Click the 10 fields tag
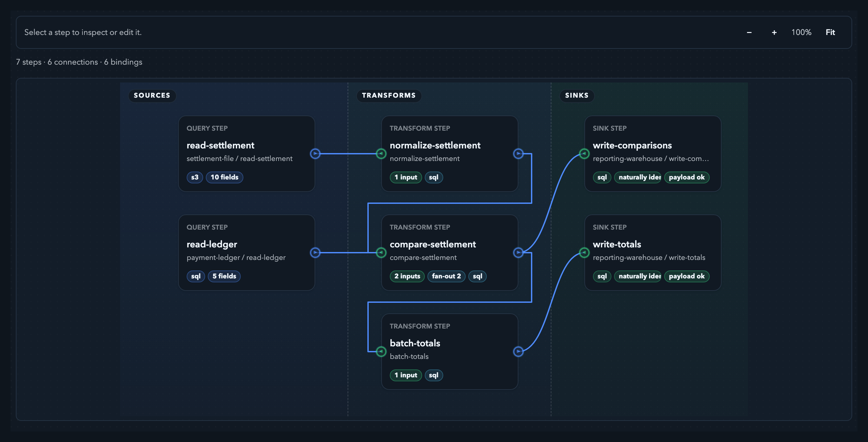The width and height of the screenshot is (868, 442). (224, 177)
